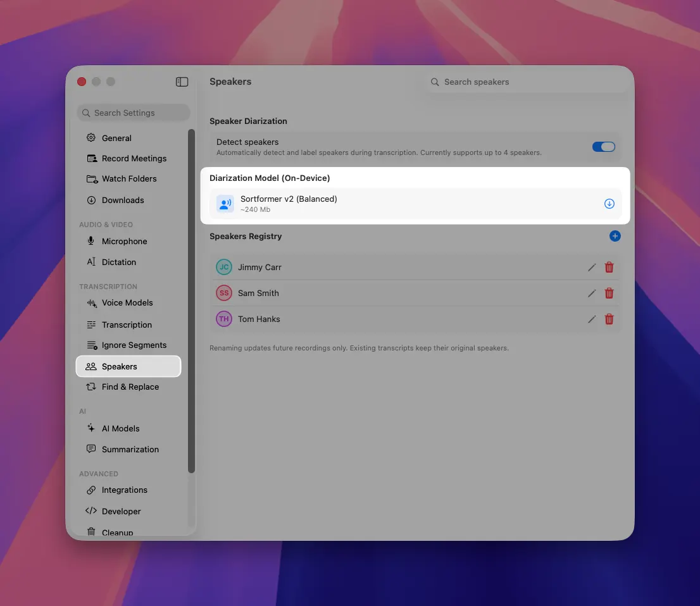Click the Sortformer model speaker icon
The height and width of the screenshot is (606, 700).
point(225,204)
